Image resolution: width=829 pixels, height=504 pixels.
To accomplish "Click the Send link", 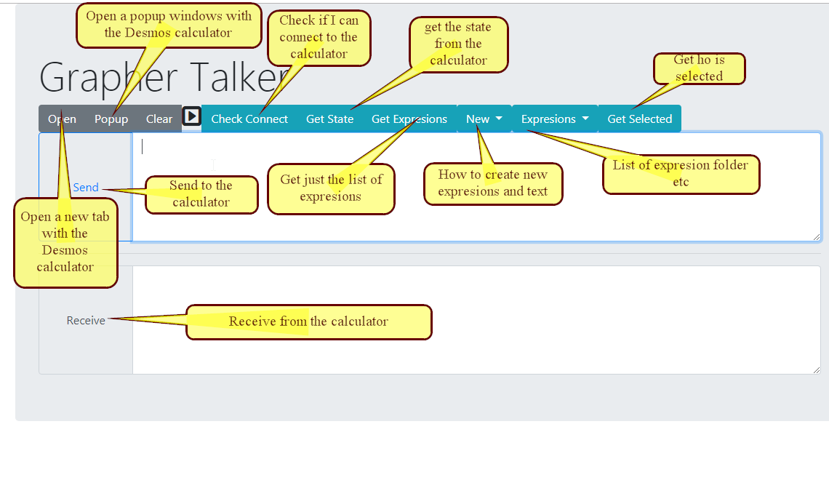I will coord(86,187).
